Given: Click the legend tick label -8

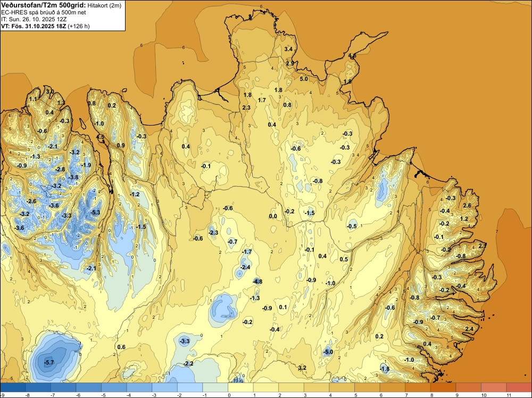Looking at the screenshot, I should pos(28,395).
